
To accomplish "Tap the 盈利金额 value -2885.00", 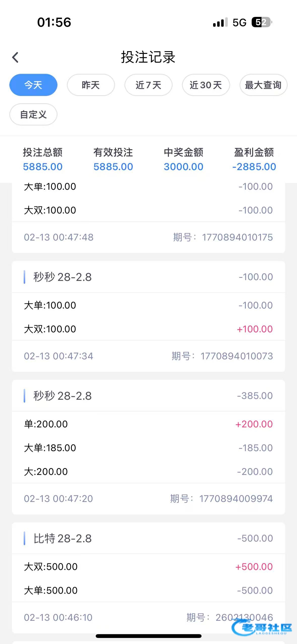I will pos(254,167).
